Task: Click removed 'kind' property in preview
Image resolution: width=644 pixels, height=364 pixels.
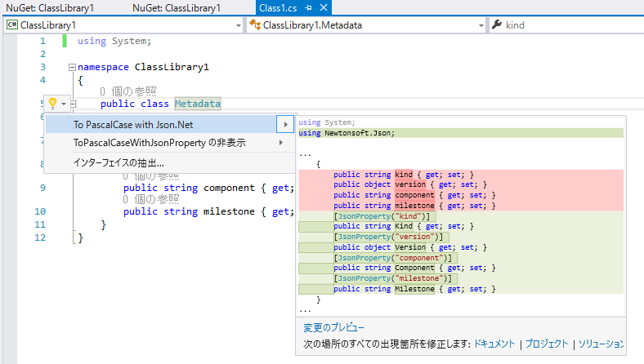Action: coord(404,175)
